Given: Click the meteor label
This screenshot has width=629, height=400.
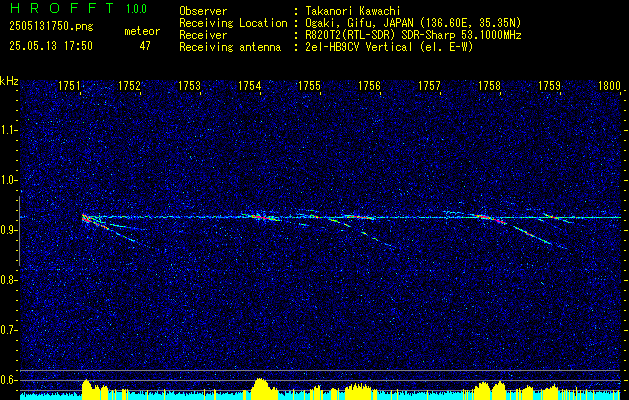Looking at the screenshot, I should tap(142, 31).
